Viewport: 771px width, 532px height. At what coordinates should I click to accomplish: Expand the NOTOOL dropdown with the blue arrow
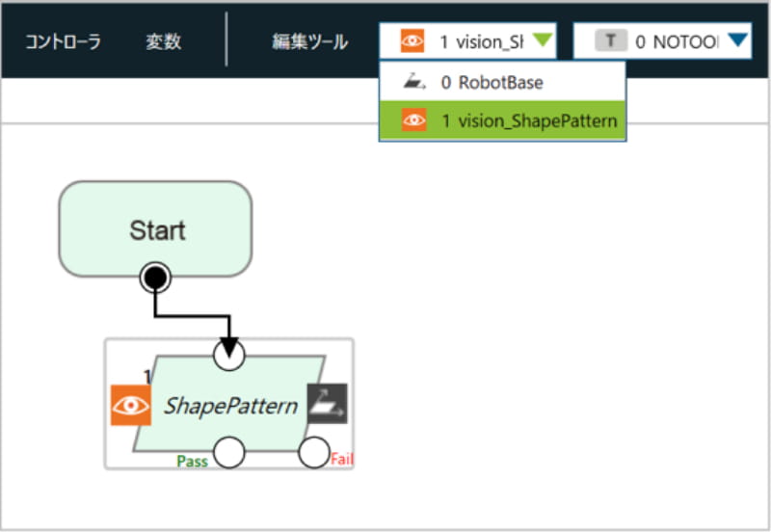coord(737,40)
